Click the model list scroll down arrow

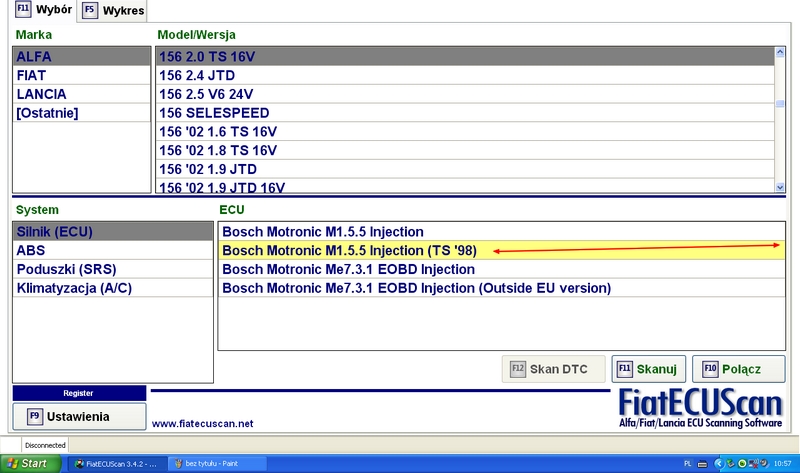pos(780,187)
